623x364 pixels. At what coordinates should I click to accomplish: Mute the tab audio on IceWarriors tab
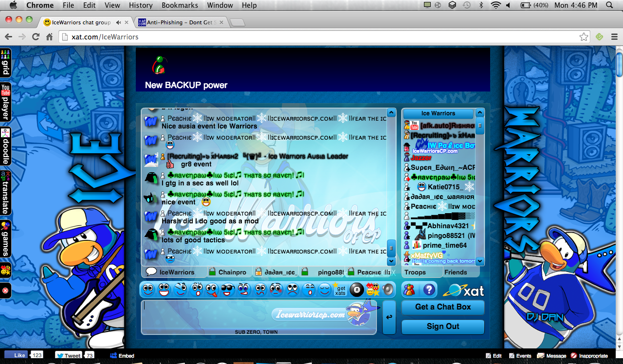[118, 22]
